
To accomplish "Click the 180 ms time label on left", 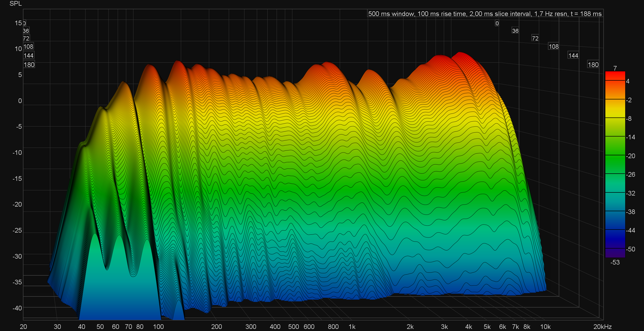I will (29, 65).
